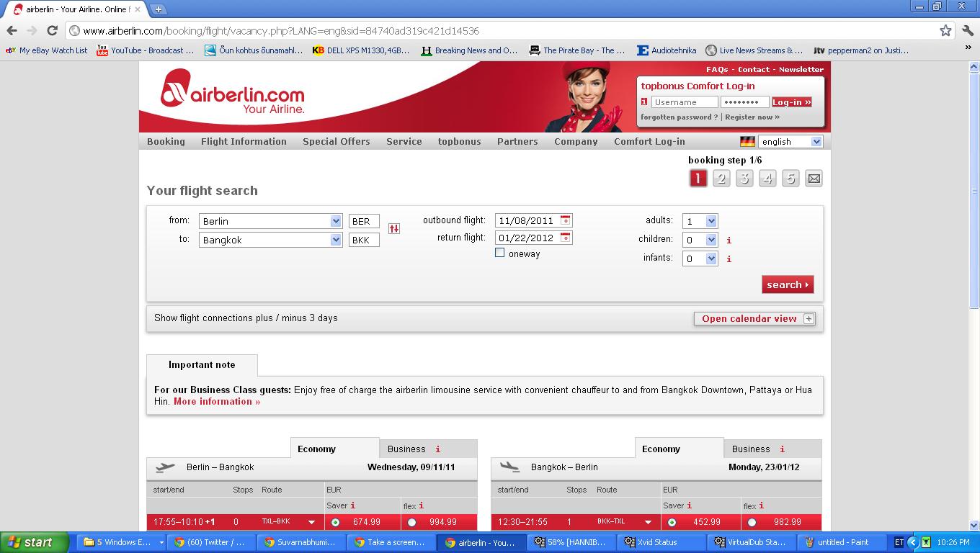Click the Username input field
Screen dimensions: 980x553
click(684, 102)
